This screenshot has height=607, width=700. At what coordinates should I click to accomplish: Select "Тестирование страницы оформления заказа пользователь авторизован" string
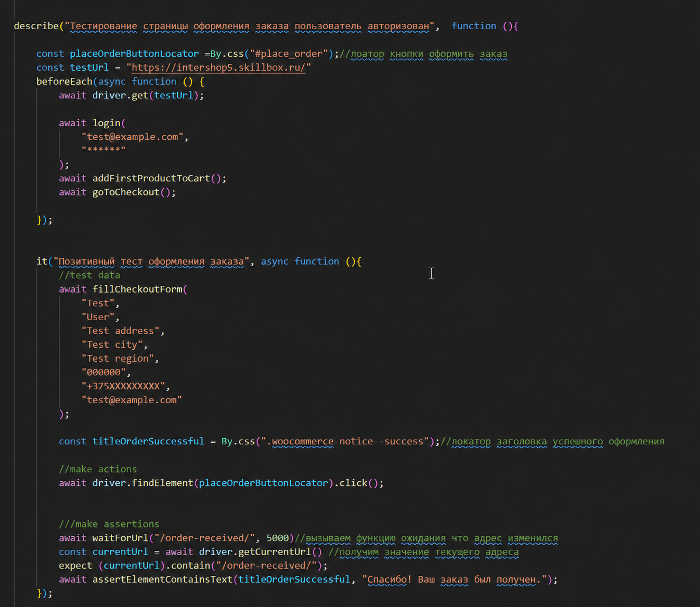pos(250,26)
